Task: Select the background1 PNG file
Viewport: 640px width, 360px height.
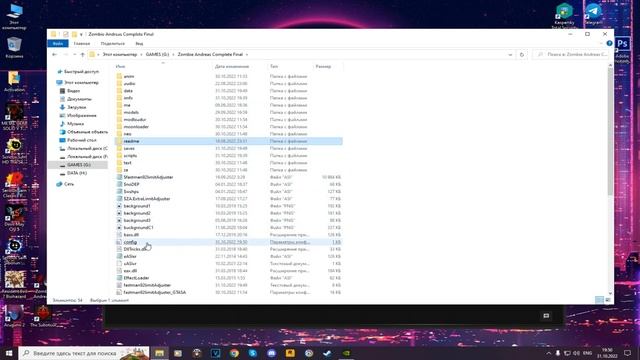Action: (137, 206)
